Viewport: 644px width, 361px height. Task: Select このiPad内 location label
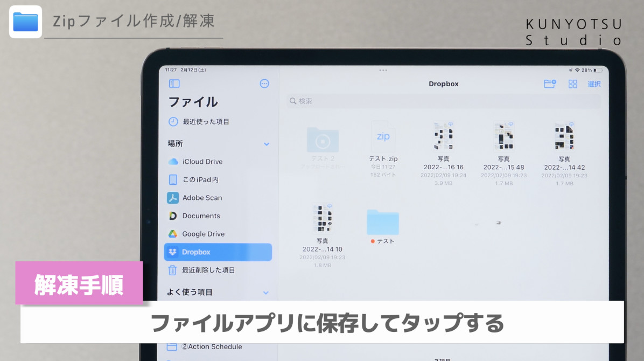tap(200, 179)
